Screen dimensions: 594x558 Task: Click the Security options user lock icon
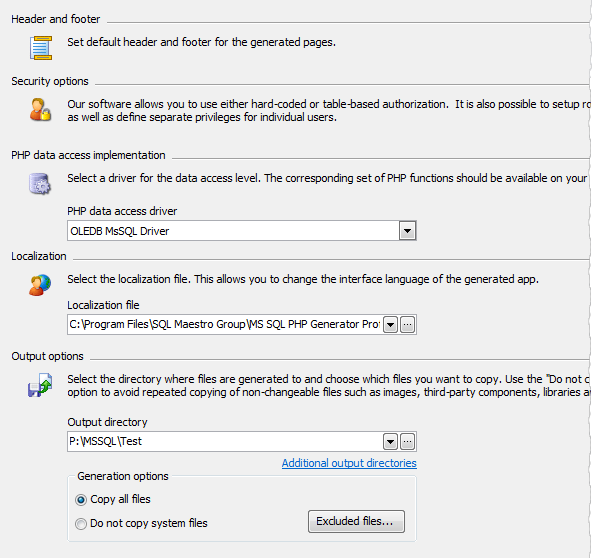(40, 110)
